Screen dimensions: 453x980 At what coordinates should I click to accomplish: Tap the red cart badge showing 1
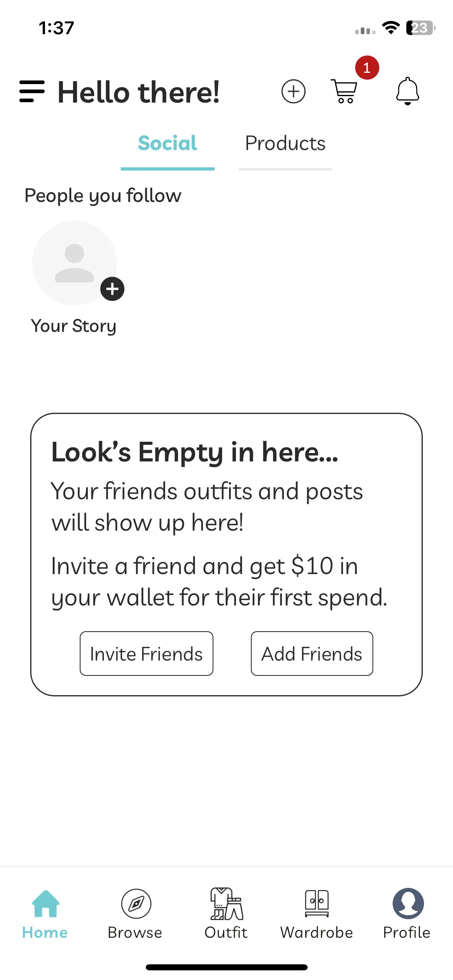[x=367, y=68]
